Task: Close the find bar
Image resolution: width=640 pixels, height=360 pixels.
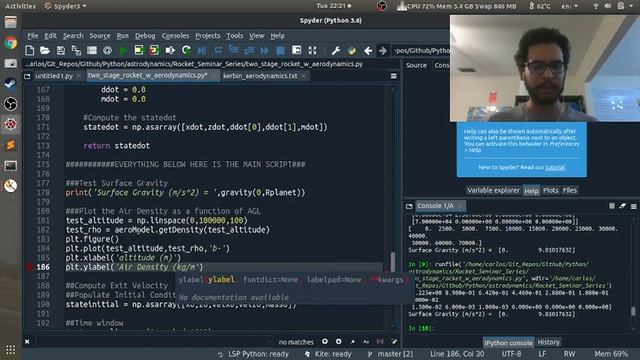Action: pos(27,341)
